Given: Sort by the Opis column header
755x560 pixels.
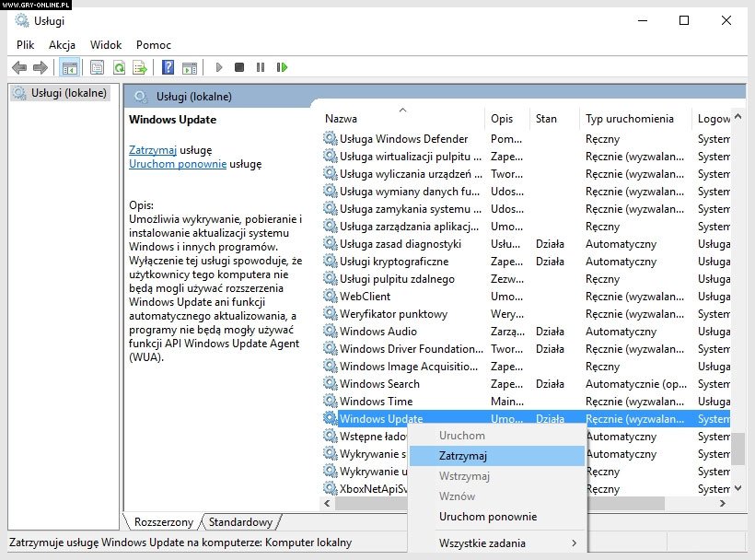Looking at the screenshot, I should point(507,119).
